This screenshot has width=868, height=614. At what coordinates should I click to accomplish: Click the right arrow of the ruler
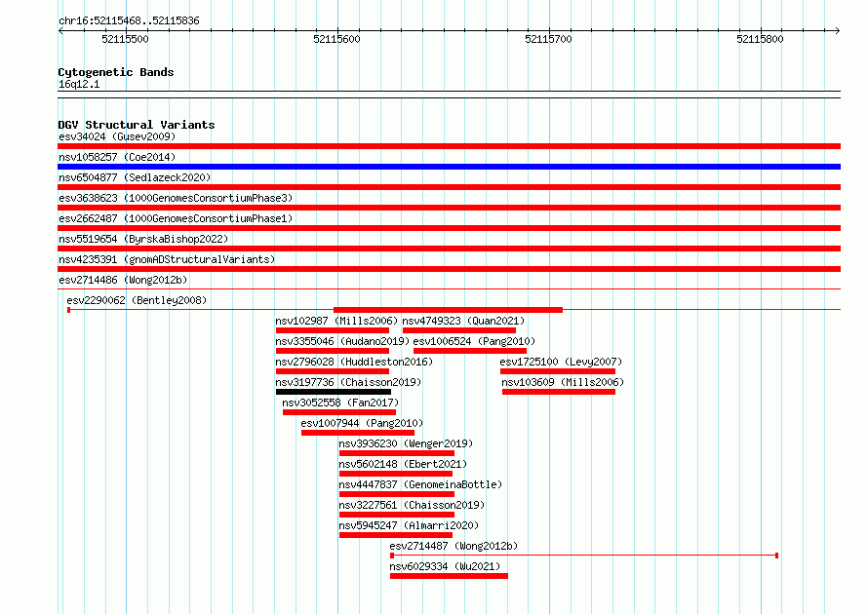point(838,31)
